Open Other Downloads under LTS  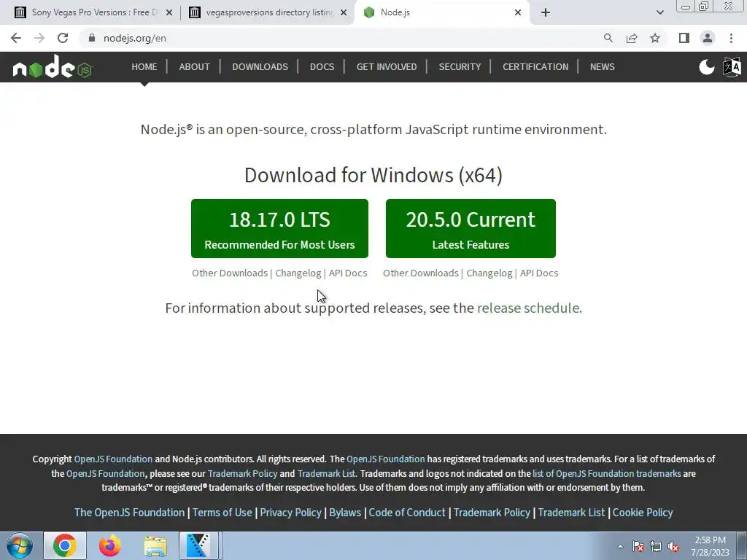230,273
